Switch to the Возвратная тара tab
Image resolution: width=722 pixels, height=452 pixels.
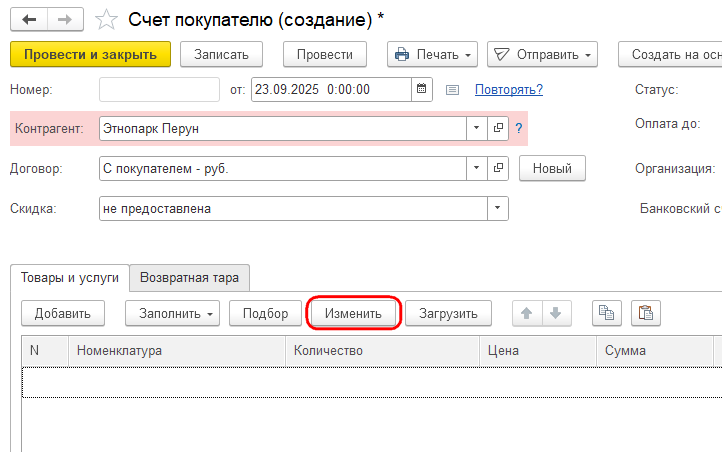[x=189, y=278]
